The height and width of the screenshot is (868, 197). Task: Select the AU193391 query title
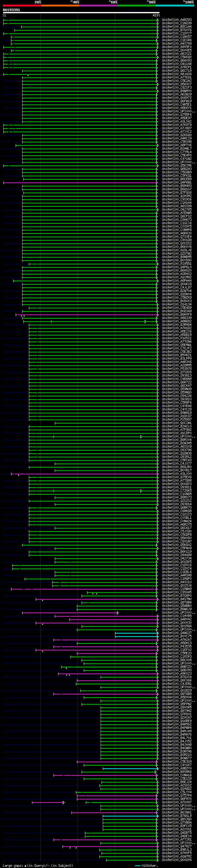[x=11, y=10]
